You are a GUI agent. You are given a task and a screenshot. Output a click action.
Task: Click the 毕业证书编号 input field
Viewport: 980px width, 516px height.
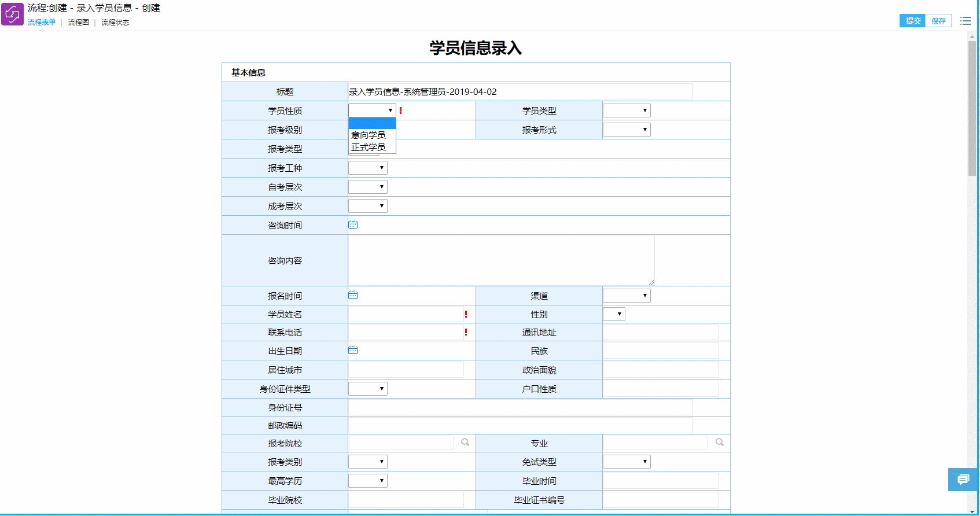660,500
